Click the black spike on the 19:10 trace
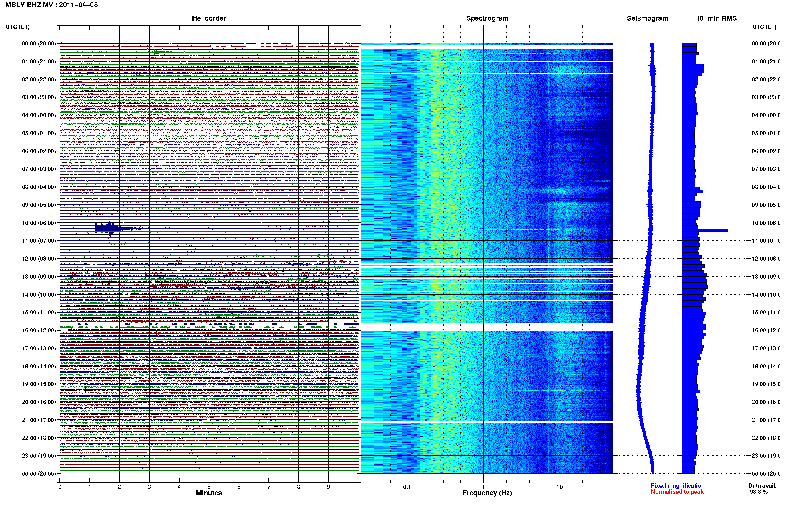This screenshot has width=812, height=508. pos(86,390)
